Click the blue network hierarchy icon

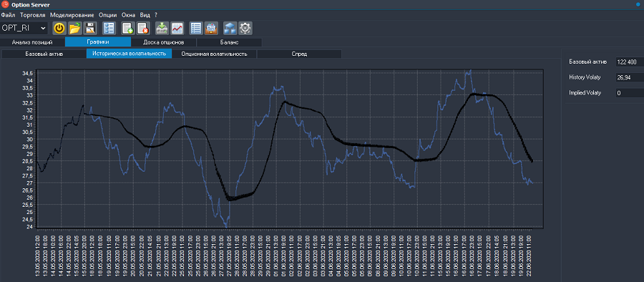pos(230,29)
